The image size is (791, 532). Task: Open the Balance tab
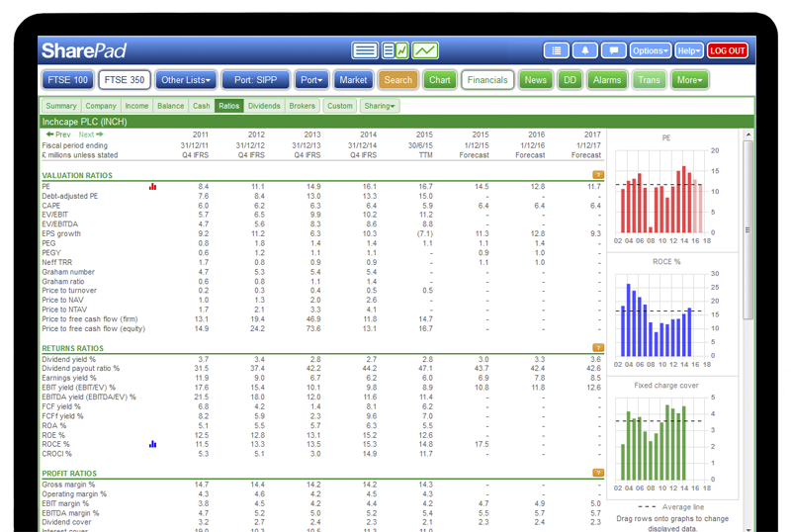point(170,106)
